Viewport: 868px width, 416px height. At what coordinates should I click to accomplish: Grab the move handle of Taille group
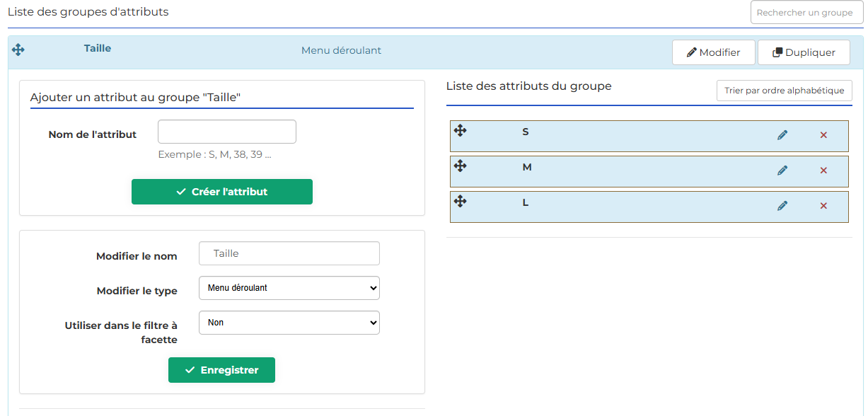tap(18, 50)
